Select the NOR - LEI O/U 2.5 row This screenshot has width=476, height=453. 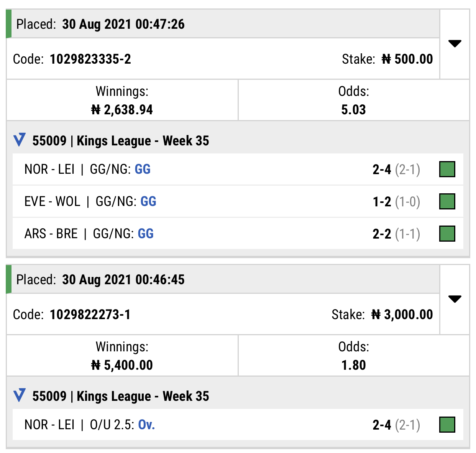point(238,425)
